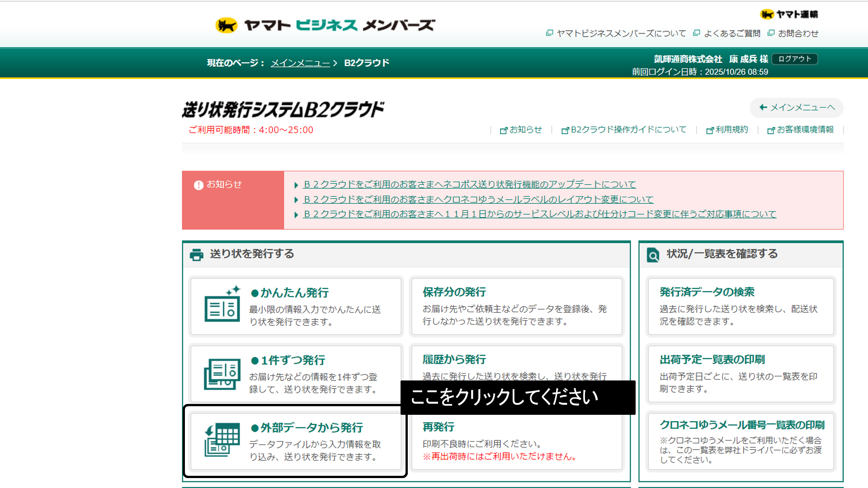Click the exclamation icon in お知らせ panel
This screenshot has height=488, width=868.
pyautogui.click(x=198, y=185)
